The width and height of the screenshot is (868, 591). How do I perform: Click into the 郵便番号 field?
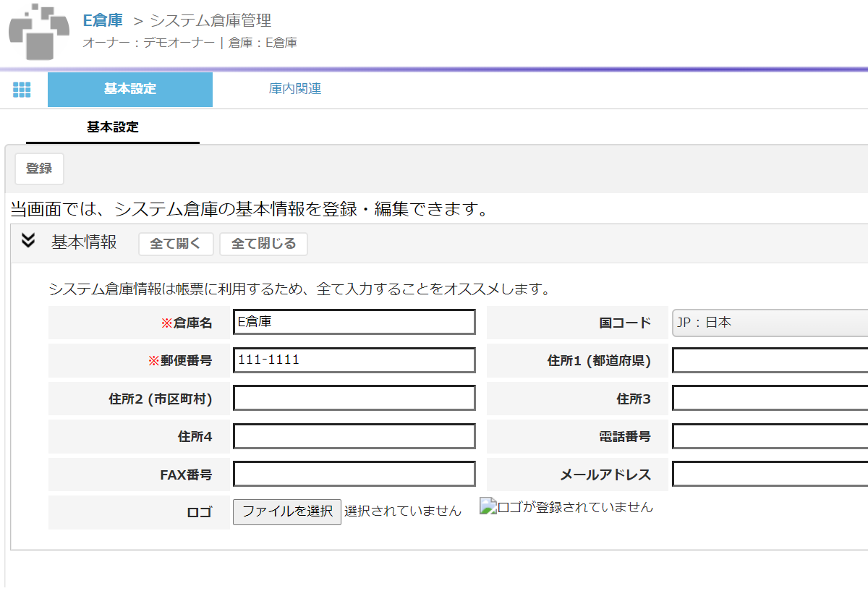[354, 360]
